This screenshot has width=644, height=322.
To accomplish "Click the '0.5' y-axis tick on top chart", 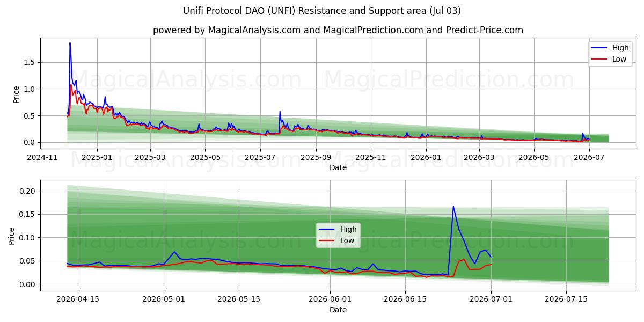I will (x=30, y=116).
